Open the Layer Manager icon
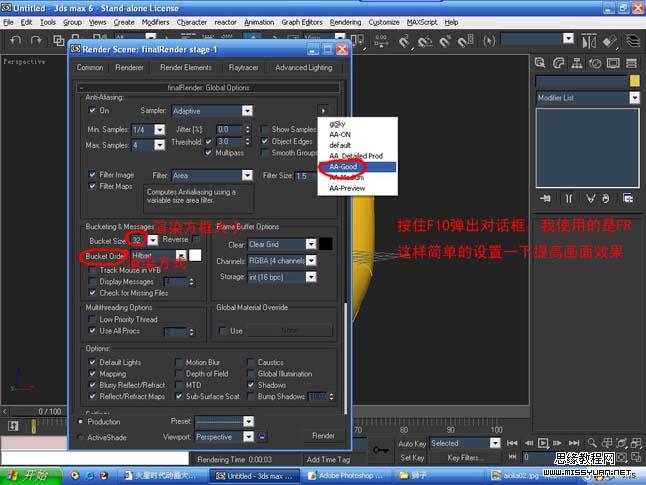 [x=633, y=41]
